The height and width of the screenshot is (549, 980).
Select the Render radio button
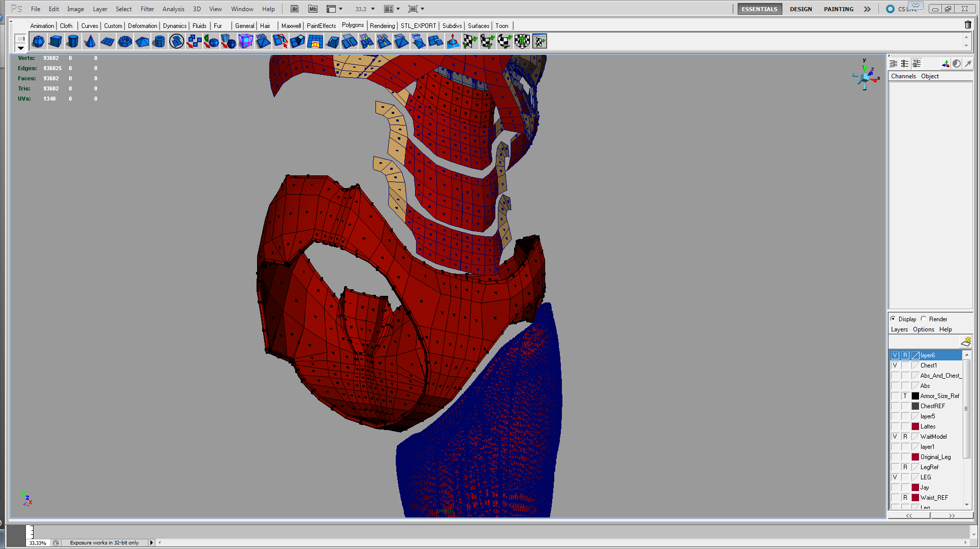924,319
